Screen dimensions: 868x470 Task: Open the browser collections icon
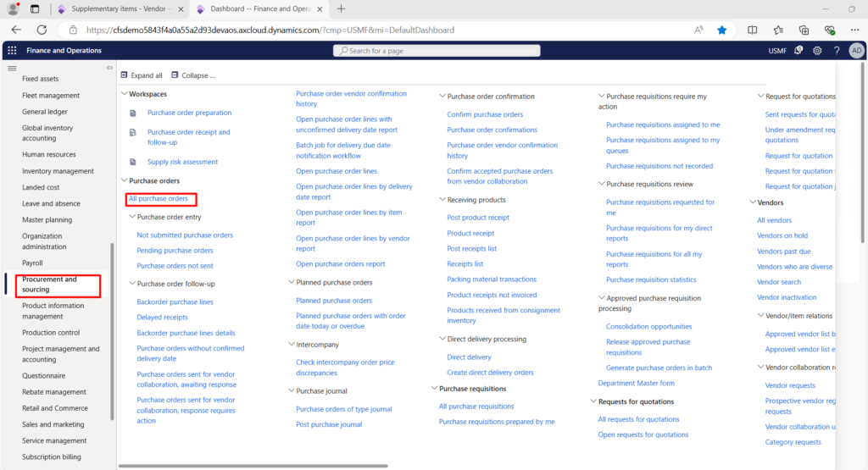pos(804,30)
